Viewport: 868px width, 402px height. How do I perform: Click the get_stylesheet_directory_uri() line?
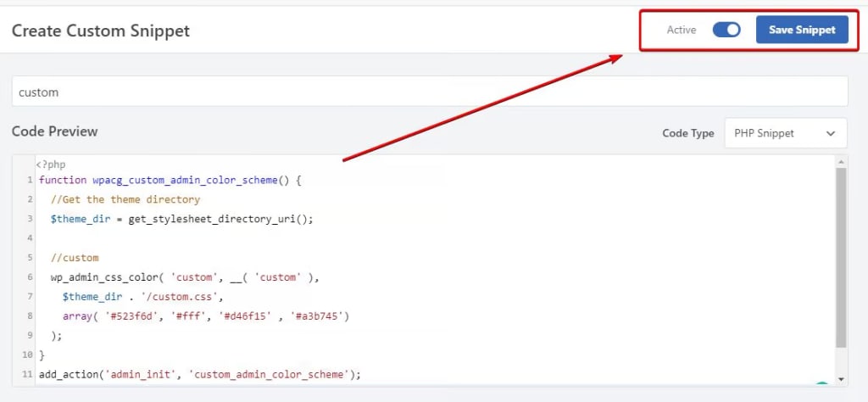182,219
